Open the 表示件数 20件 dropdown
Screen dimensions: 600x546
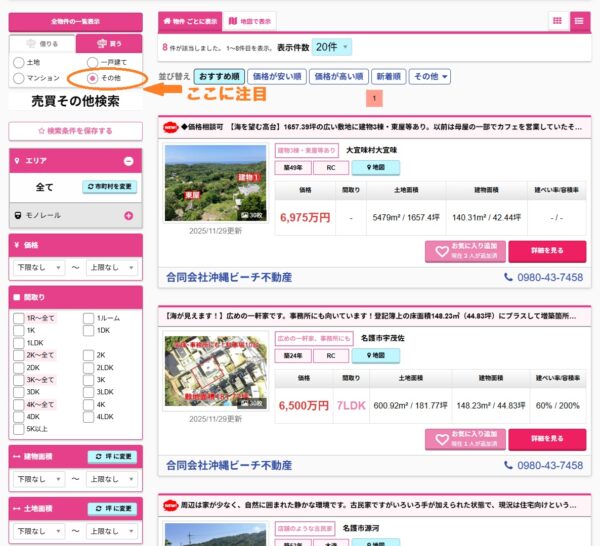[332, 47]
